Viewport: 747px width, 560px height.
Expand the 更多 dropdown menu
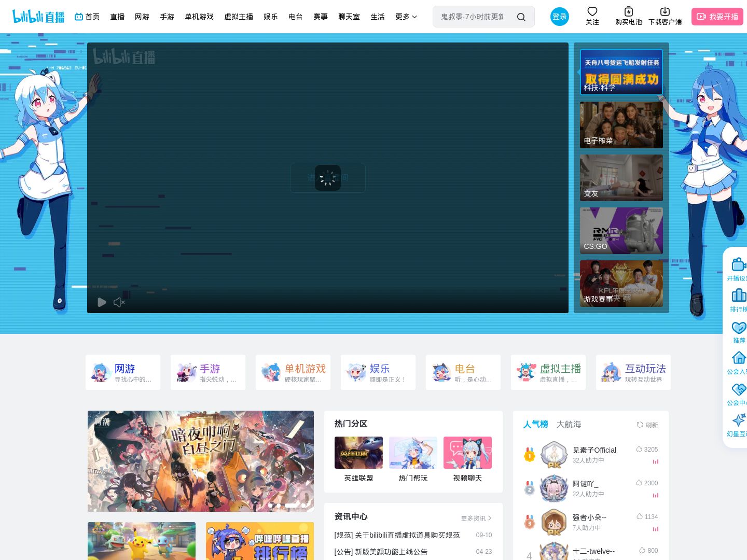pyautogui.click(x=406, y=17)
